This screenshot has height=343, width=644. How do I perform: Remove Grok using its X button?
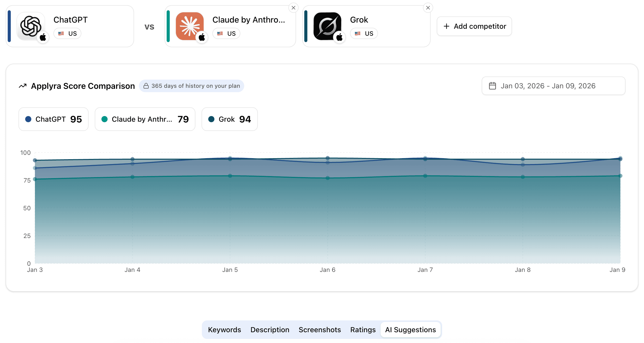(x=428, y=8)
